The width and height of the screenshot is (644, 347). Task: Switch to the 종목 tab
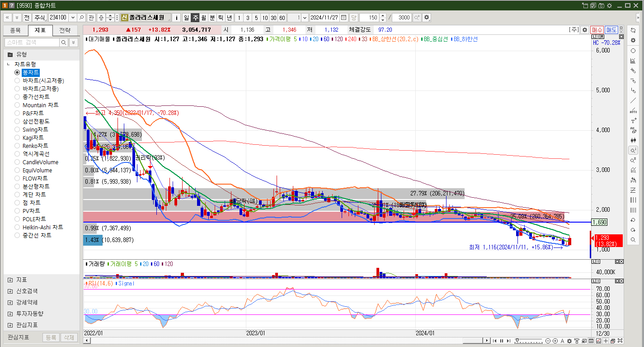point(15,30)
